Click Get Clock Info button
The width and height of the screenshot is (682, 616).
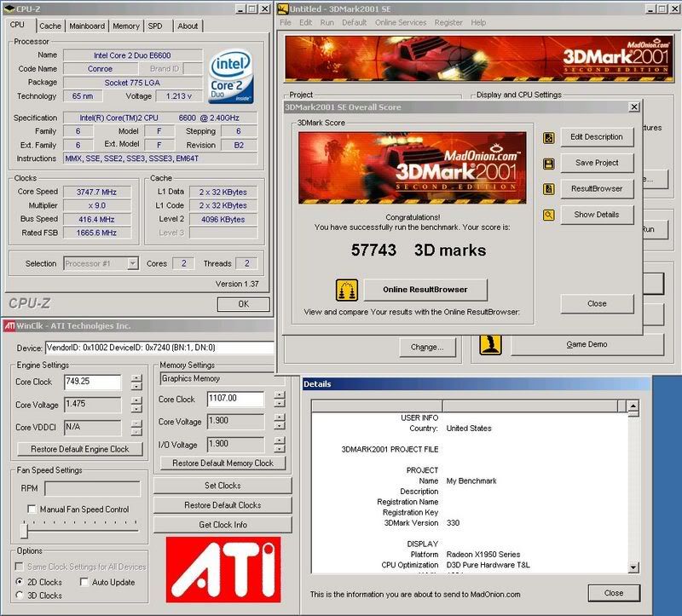pos(223,525)
